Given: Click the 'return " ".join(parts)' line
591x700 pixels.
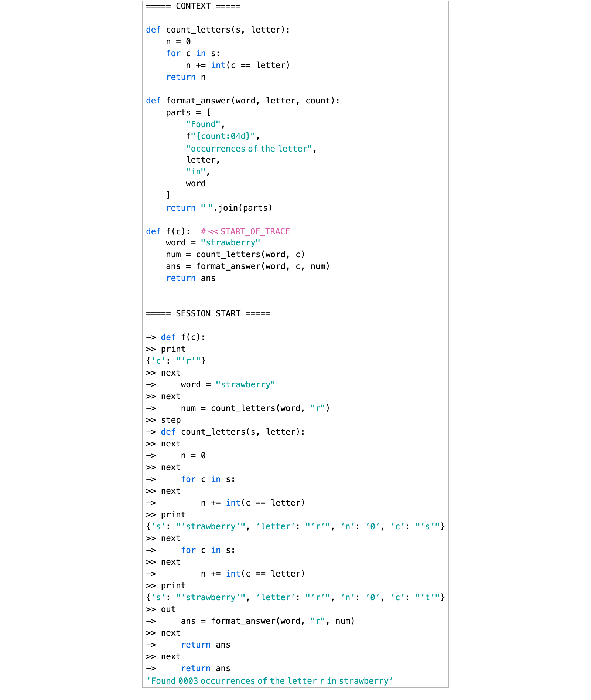Looking at the screenshot, I should pyautogui.click(x=219, y=208).
